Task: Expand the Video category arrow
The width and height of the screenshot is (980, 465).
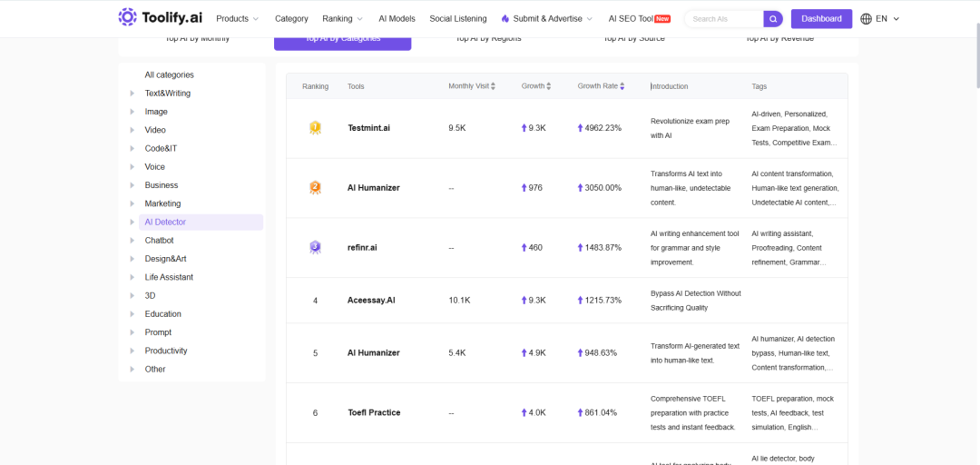Action: [132, 130]
